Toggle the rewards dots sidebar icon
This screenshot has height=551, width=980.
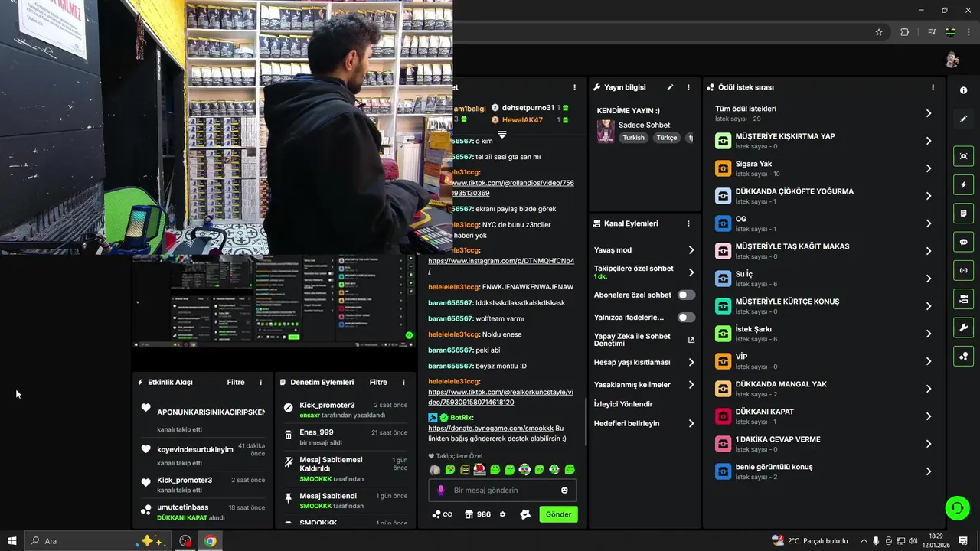coord(963,356)
